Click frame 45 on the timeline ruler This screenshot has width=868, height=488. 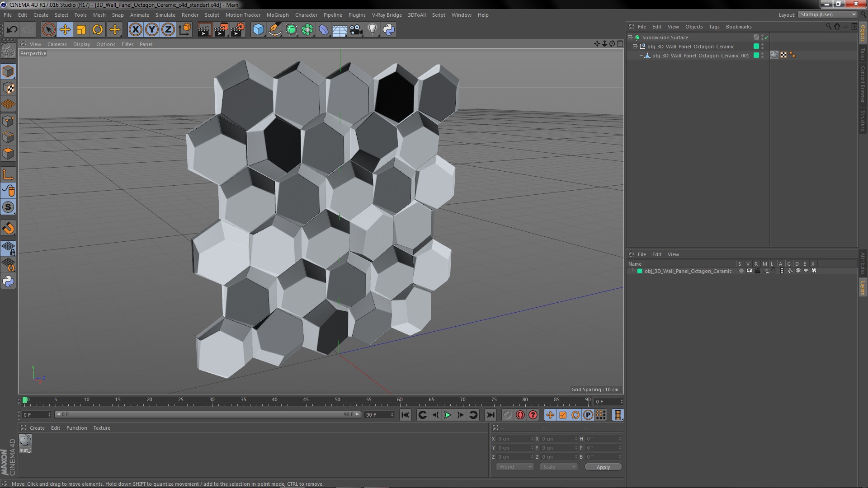coord(306,400)
